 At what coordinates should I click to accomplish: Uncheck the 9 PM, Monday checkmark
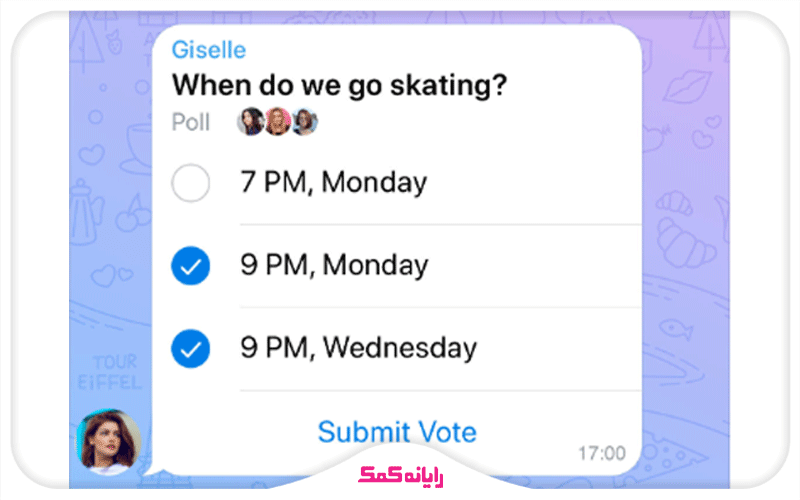[191, 266]
